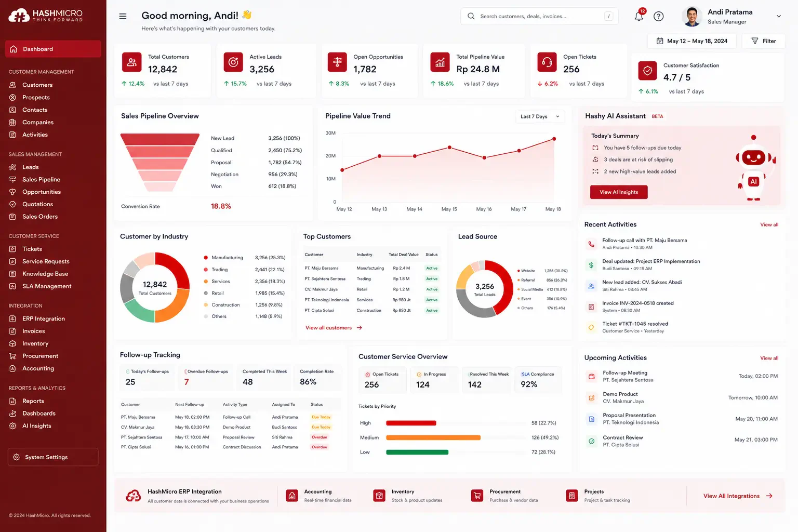Image resolution: width=798 pixels, height=532 pixels.
Task: Expand the Andi Pratama profile chevron
Action: click(778, 16)
